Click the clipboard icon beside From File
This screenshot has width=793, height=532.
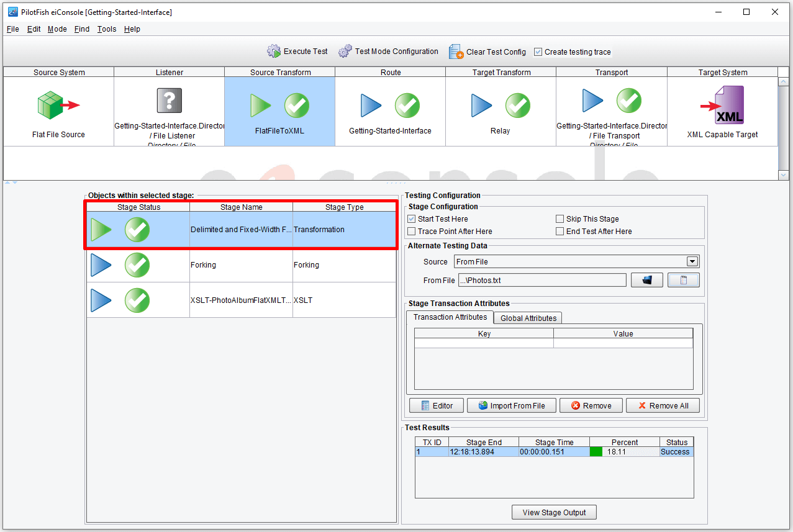pyautogui.click(x=684, y=280)
